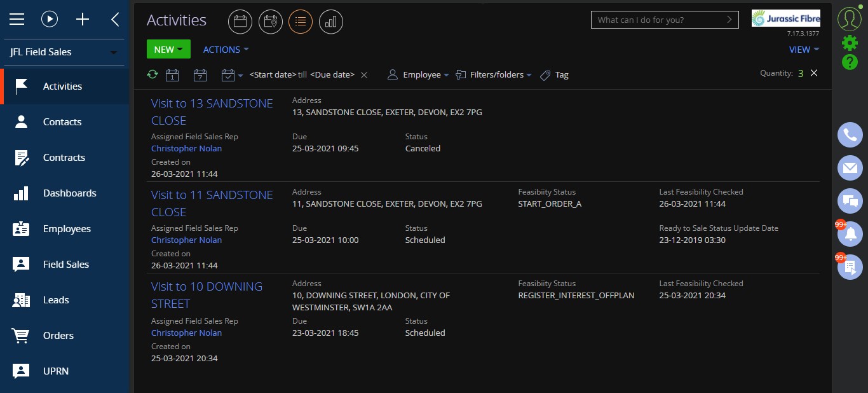Refresh the activities list
868x393 pixels.
click(153, 74)
